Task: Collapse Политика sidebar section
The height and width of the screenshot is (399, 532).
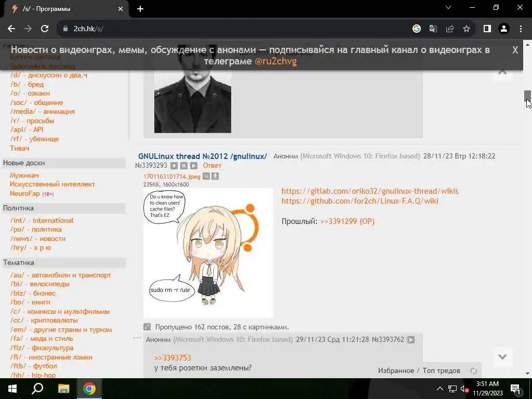Action: point(64,208)
